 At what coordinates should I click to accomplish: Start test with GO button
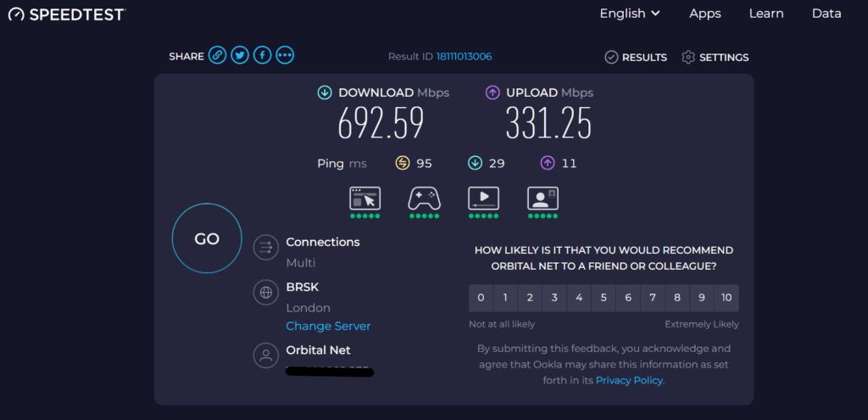[x=207, y=238]
